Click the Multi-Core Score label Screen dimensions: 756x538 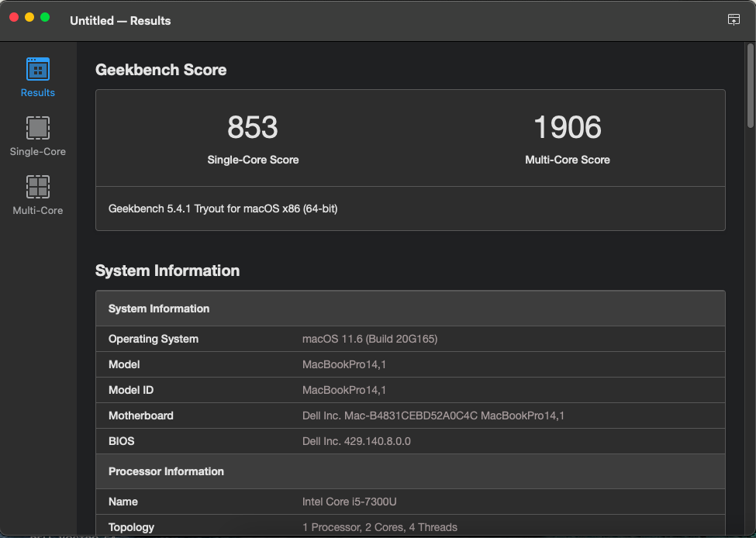568,160
